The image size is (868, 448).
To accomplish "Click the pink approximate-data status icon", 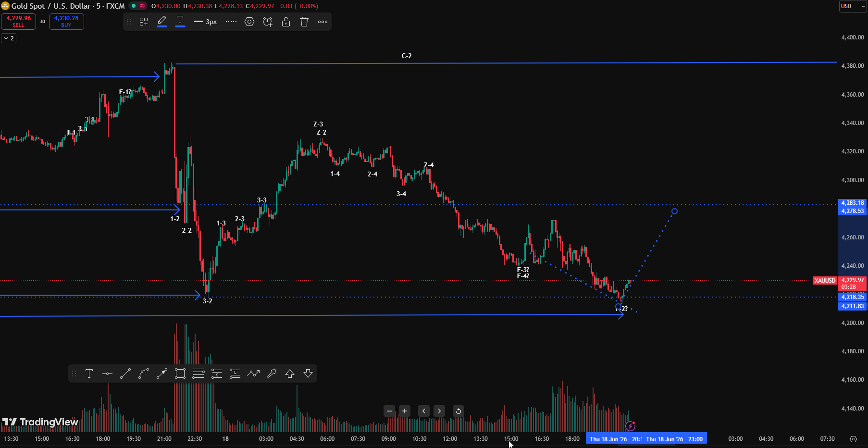I will coord(142,6).
